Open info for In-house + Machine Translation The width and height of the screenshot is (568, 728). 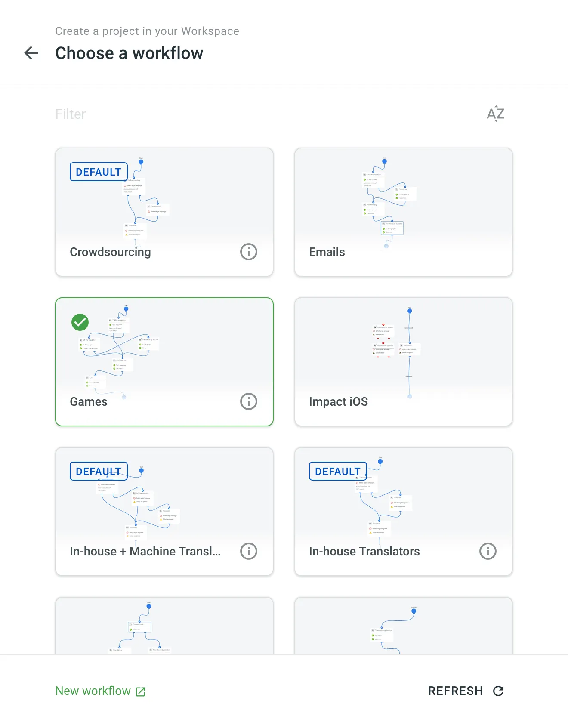[x=248, y=551]
